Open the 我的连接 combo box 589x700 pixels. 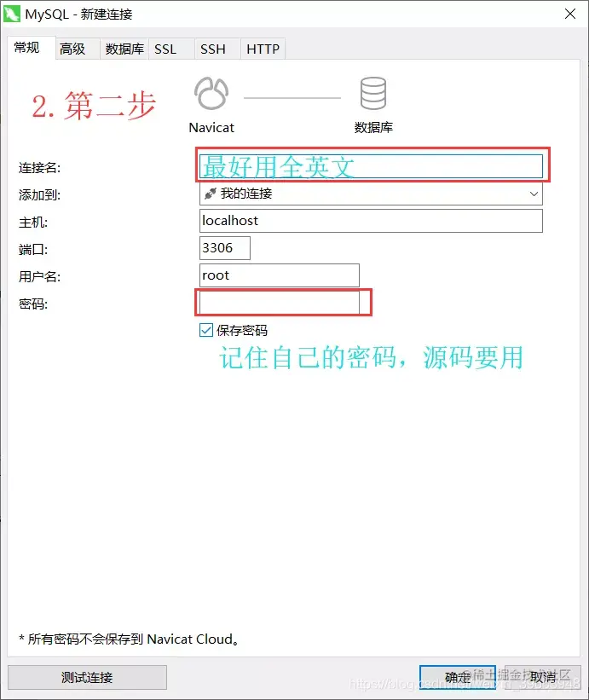point(371,194)
